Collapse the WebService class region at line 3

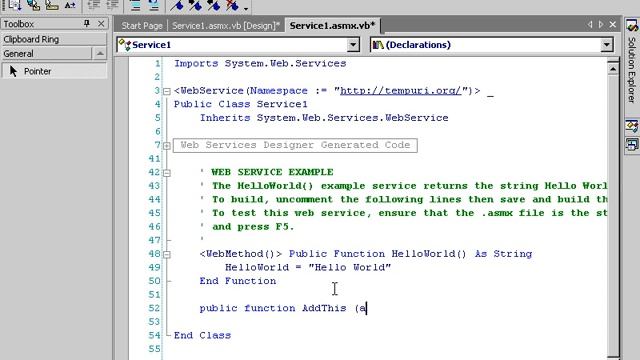[167, 91]
